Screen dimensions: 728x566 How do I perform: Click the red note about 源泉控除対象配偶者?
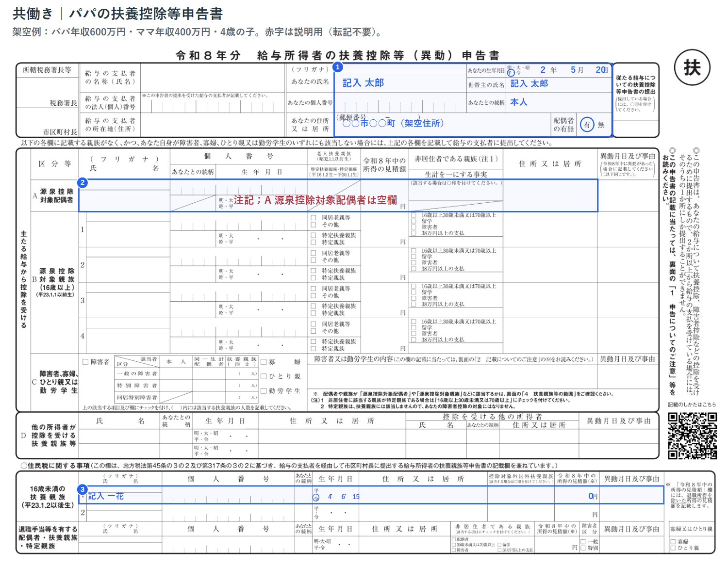click(315, 200)
